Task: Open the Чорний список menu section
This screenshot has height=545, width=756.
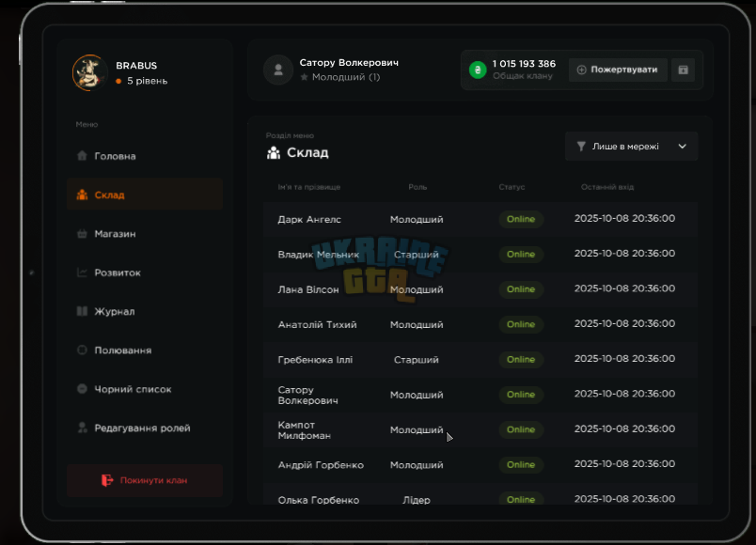Action: pos(145,389)
